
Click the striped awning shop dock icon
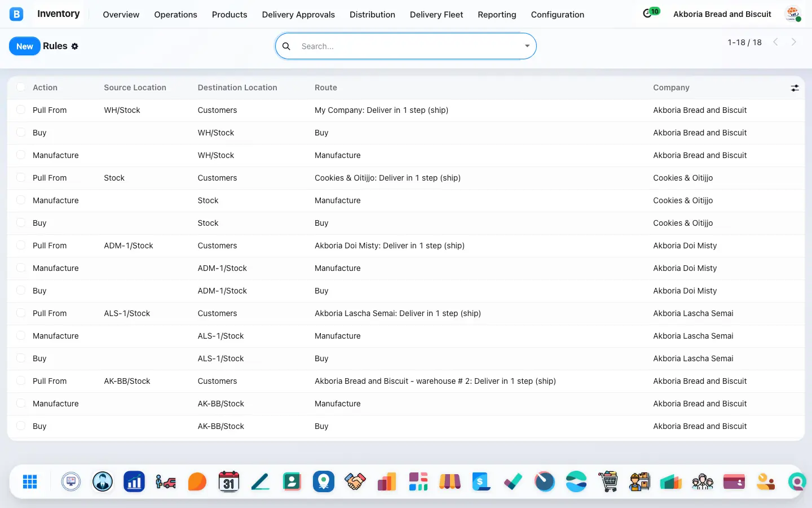click(x=450, y=481)
